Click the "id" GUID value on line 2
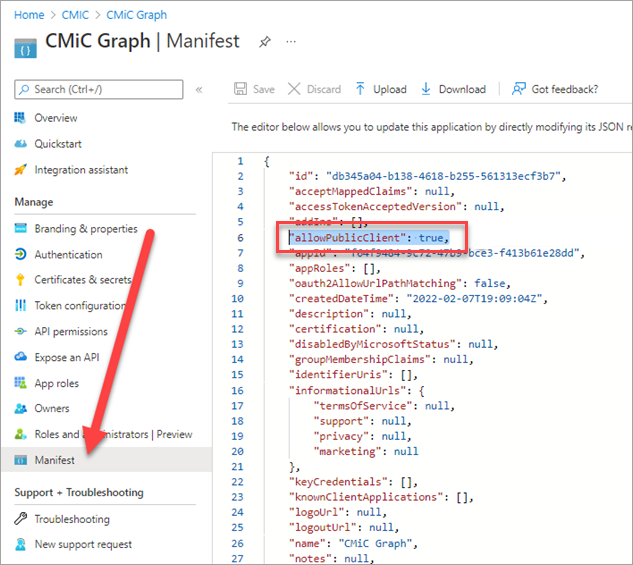Image resolution: width=633 pixels, height=565 pixels. pyautogui.click(x=443, y=176)
